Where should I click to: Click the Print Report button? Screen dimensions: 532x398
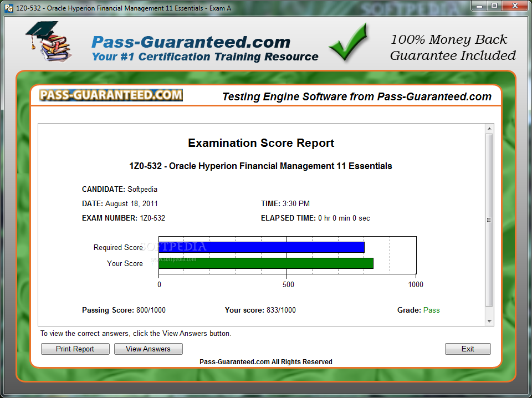(75, 349)
